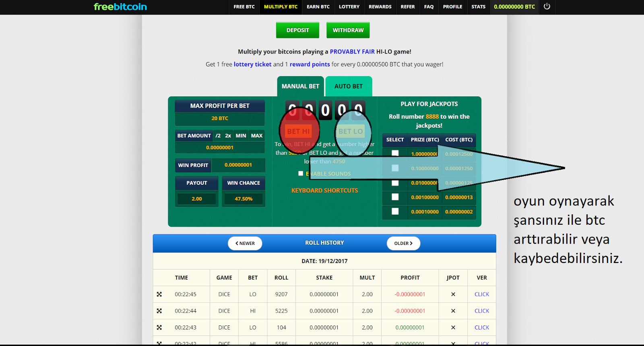Set bet amount to MAX
Screen dimensions: 644x346
click(x=257, y=136)
